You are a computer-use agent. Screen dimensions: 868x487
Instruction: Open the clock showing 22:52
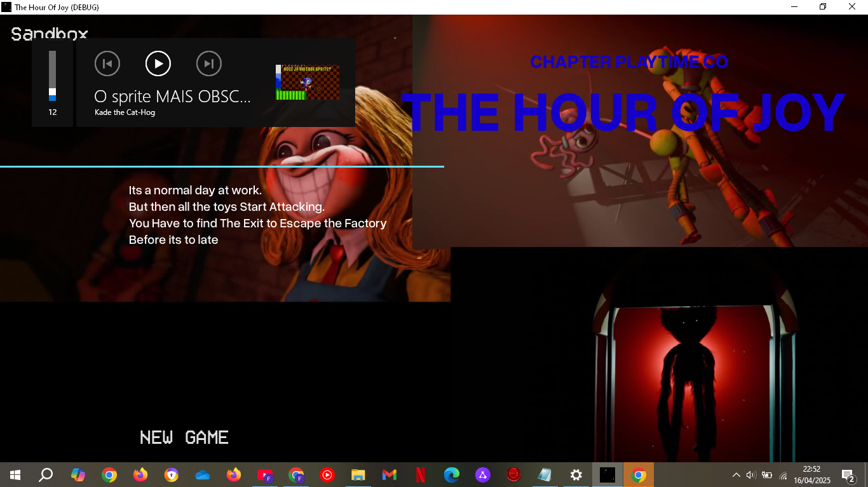812,475
